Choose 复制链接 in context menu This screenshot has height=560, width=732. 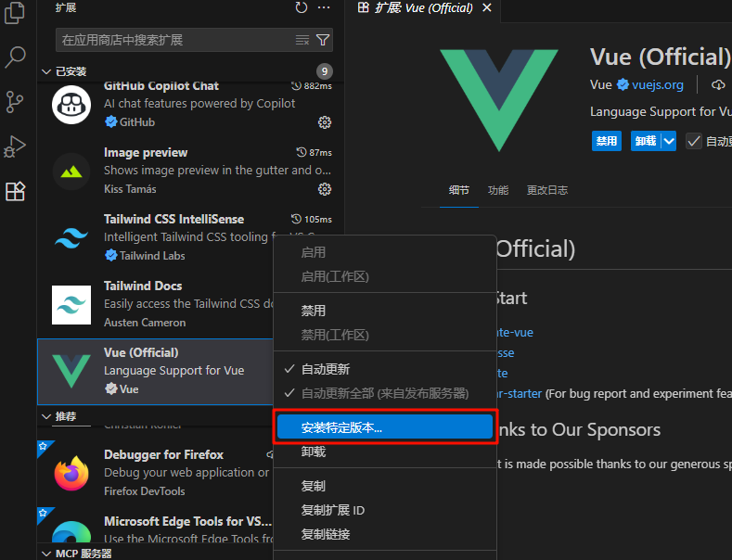[x=385, y=534]
